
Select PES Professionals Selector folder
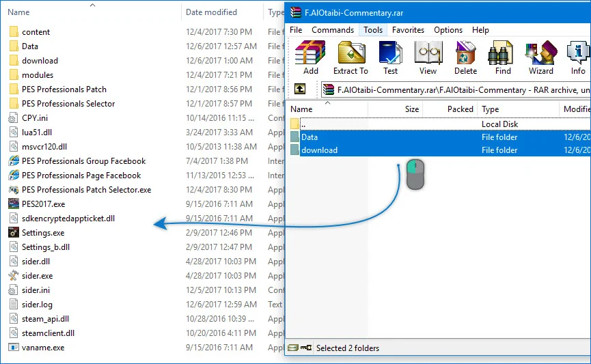[x=68, y=103]
